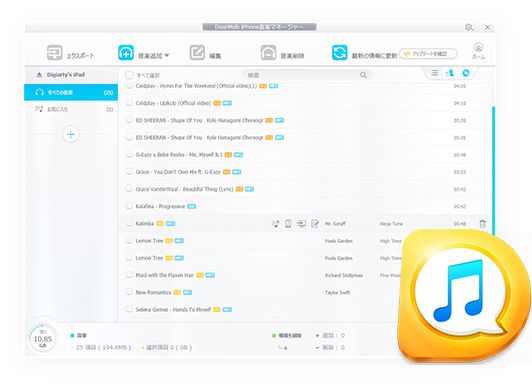Switch to list view icon
Screen dimensions: 532x389
(434, 73)
